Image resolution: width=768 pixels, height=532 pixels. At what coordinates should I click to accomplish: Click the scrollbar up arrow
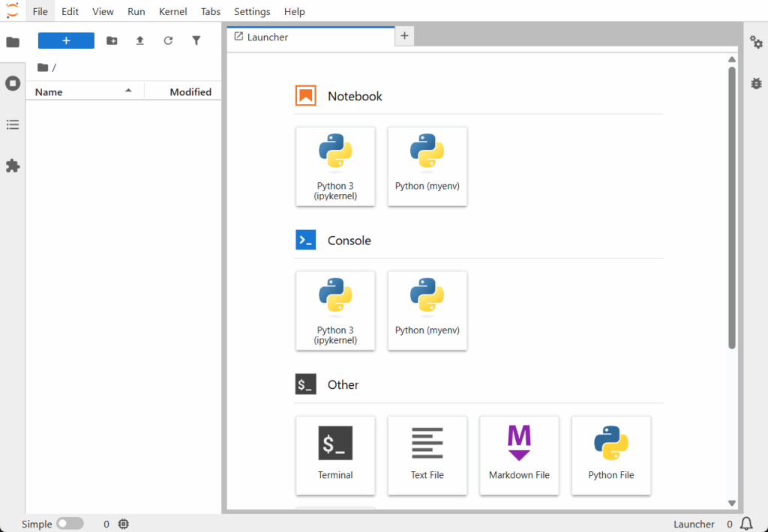732,59
